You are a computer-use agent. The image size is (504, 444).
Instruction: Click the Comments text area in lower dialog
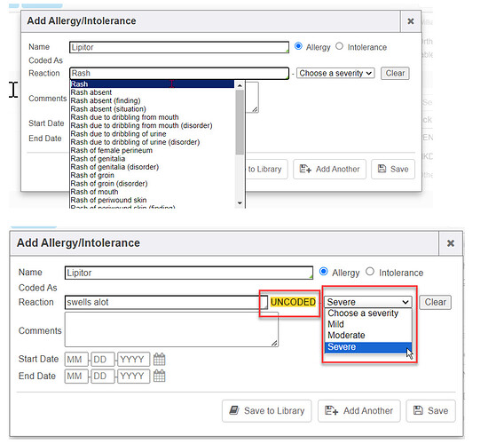[171, 329]
